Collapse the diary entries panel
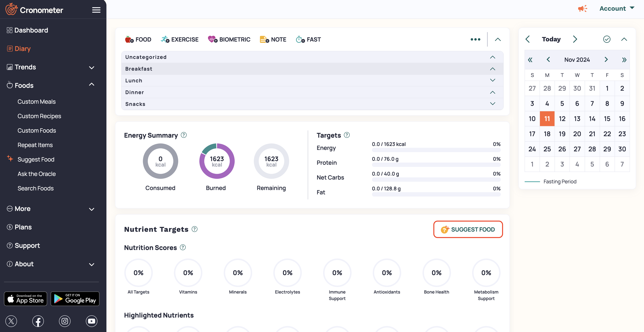 point(498,39)
